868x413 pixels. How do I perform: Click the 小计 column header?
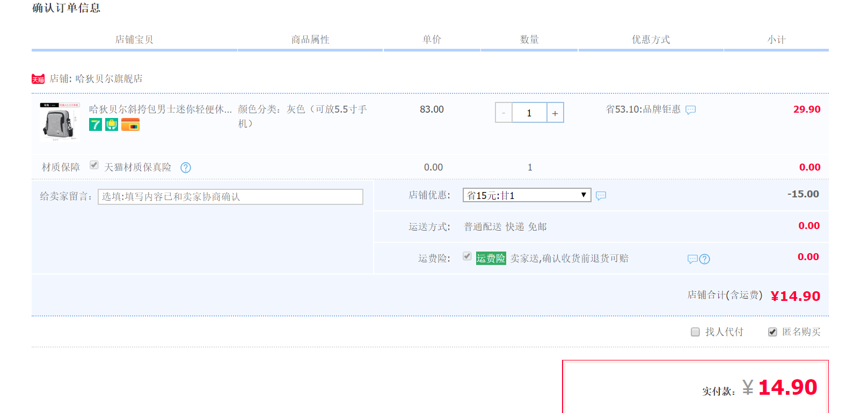tap(776, 40)
